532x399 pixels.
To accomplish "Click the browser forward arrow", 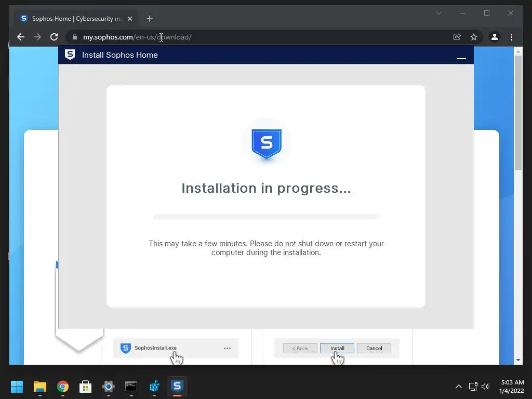I will click(x=37, y=37).
